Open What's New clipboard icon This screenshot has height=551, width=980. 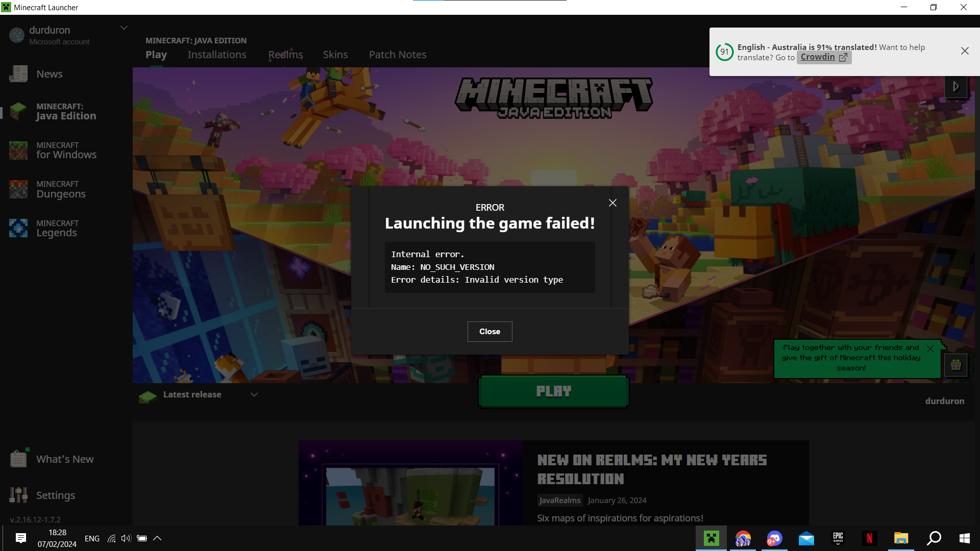pos(18,459)
